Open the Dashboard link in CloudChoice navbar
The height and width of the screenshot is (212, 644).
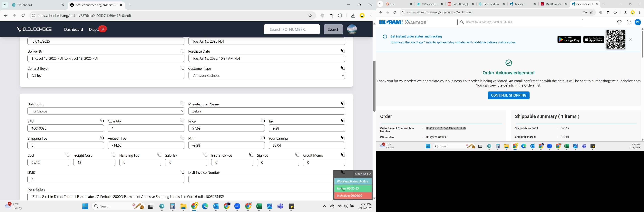point(73,29)
